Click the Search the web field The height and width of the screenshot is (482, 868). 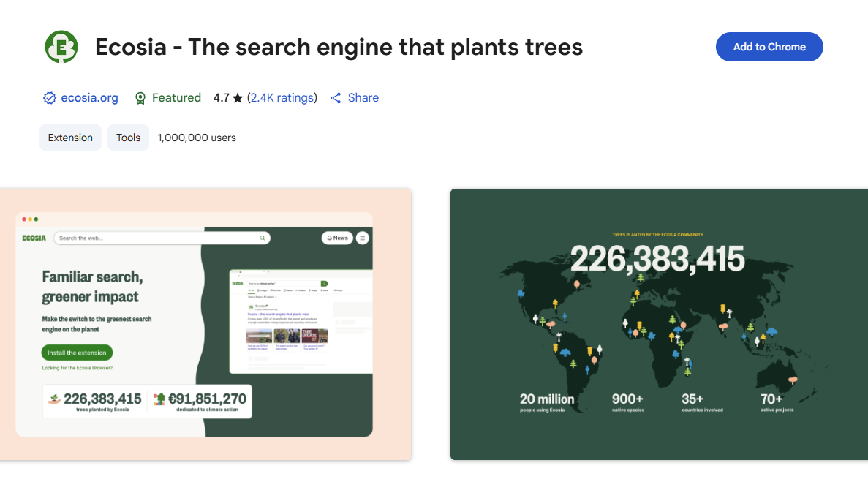click(x=157, y=238)
